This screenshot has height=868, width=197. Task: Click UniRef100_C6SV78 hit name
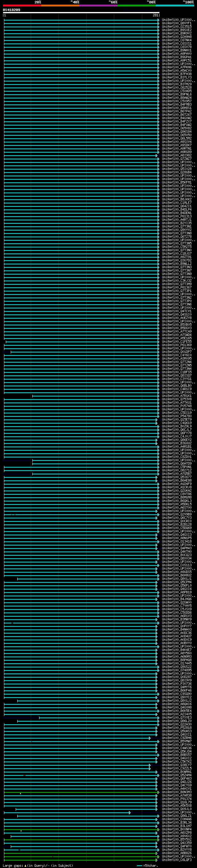pos(177,47)
